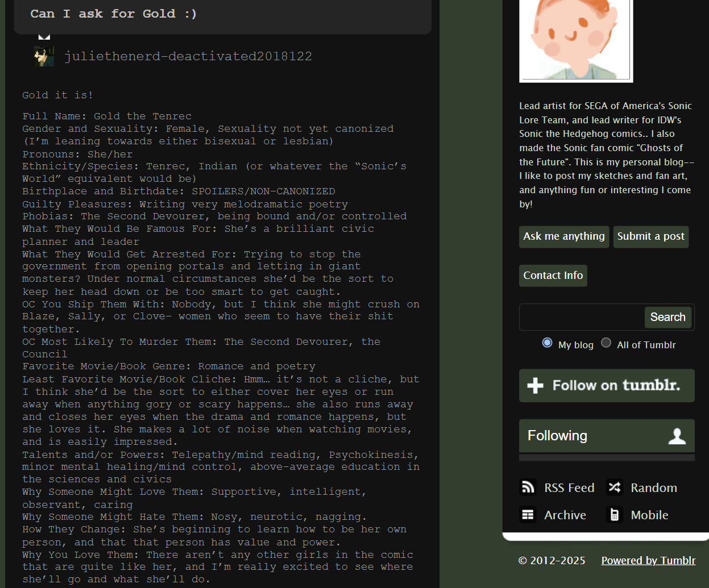Go to a Random post link

point(654,487)
